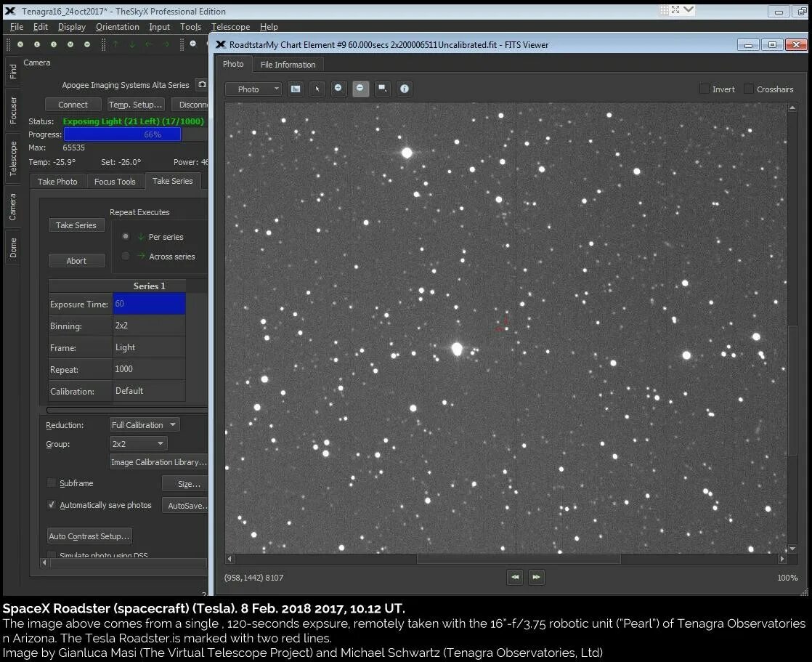Open the Help menu

tap(269, 27)
